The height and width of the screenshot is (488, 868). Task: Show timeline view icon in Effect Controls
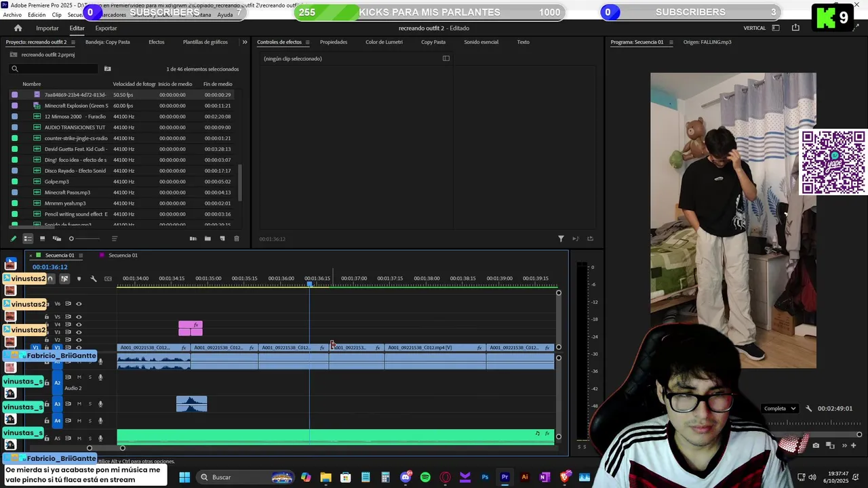pos(446,58)
